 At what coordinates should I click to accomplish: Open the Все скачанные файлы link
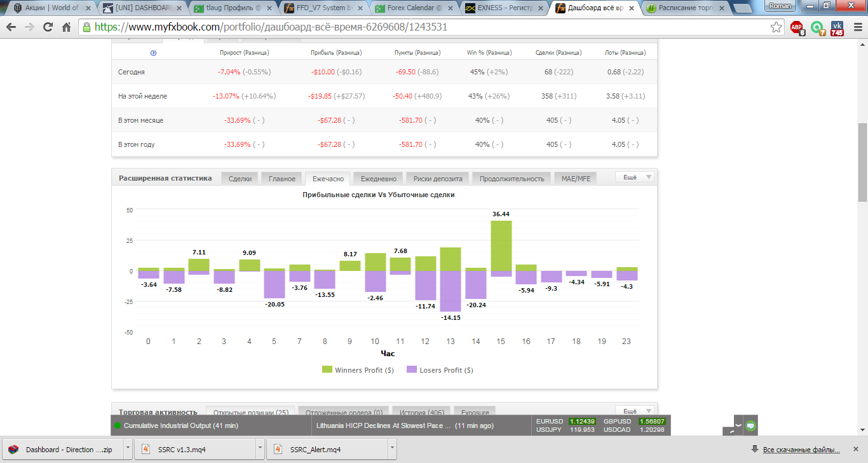point(802,449)
